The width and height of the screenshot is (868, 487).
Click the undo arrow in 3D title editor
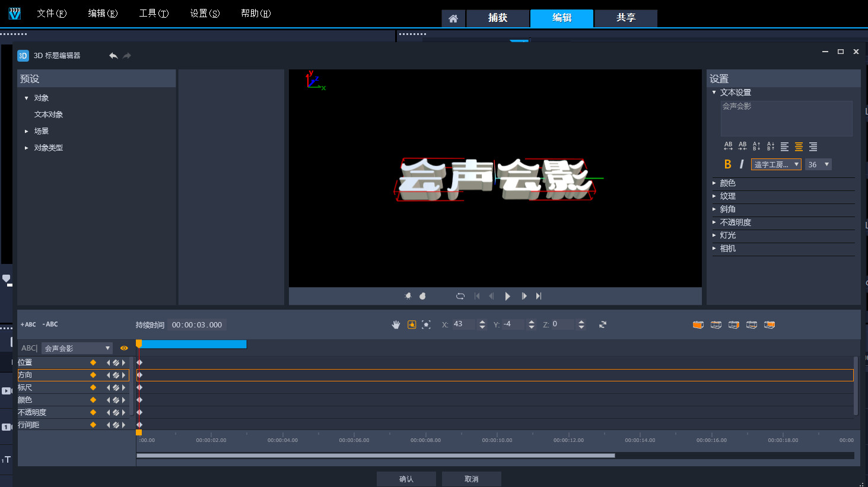pyautogui.click(x=113, y=56)
